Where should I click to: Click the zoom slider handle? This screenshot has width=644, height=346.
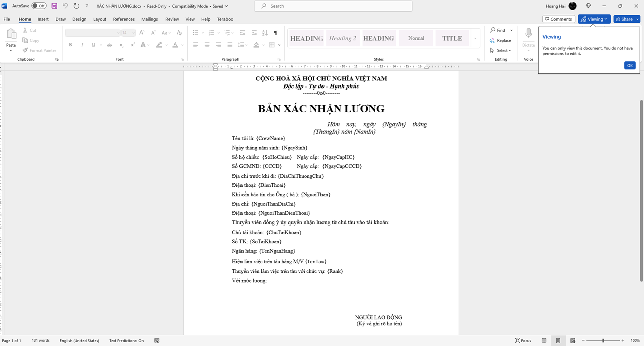(x=603, y=340)
